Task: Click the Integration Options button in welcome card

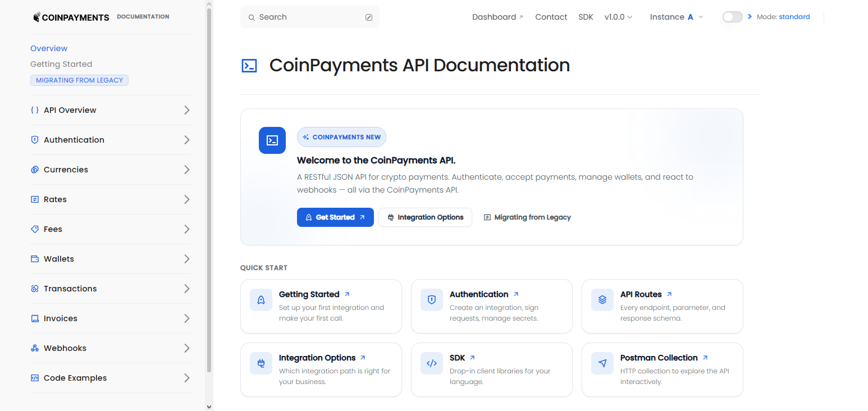Action: click(x=425, y=217)
